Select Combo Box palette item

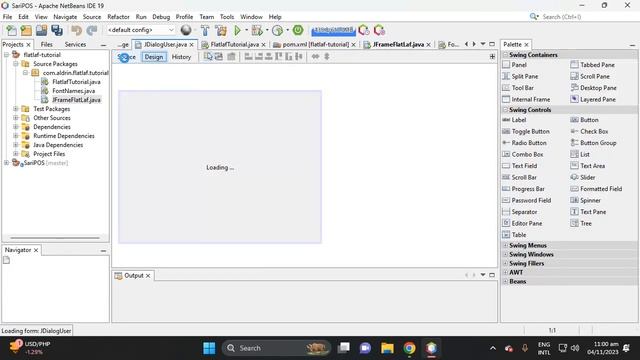(523, 155)
